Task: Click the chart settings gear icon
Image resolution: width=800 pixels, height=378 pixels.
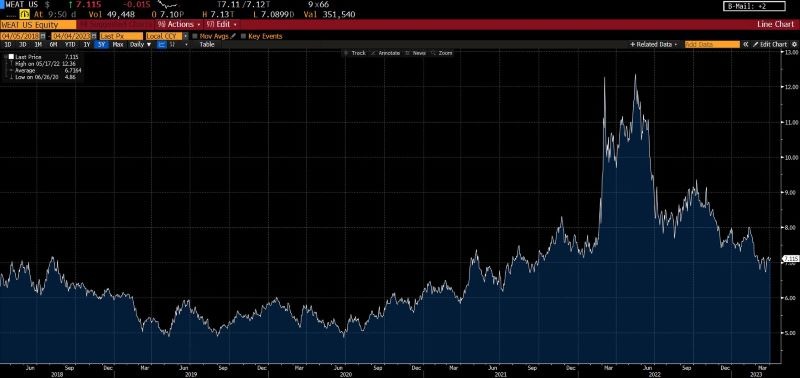Action: click(794, 44)
